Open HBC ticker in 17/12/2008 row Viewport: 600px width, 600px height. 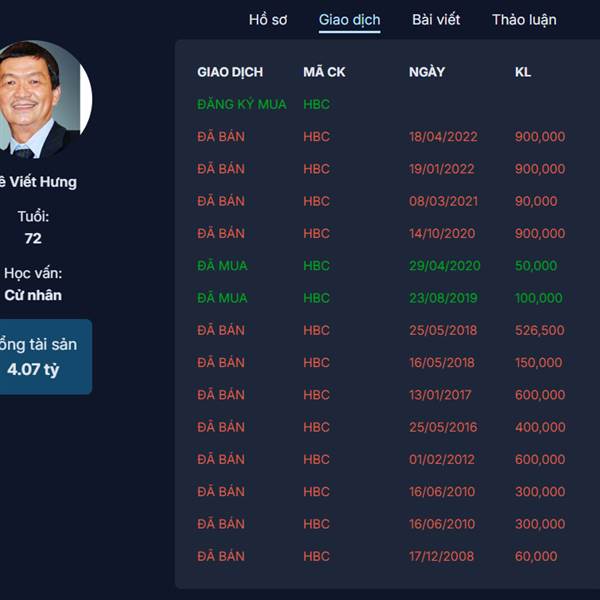(316, 556)
